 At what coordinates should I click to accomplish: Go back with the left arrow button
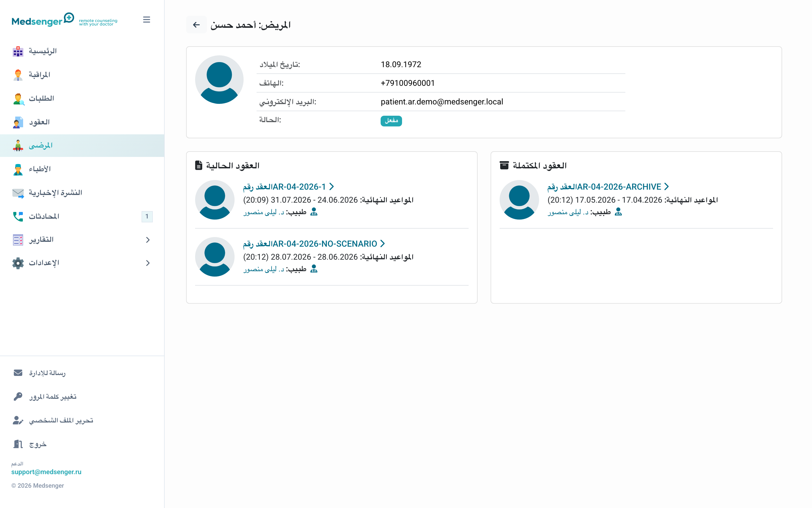click(x=196, y=25)
